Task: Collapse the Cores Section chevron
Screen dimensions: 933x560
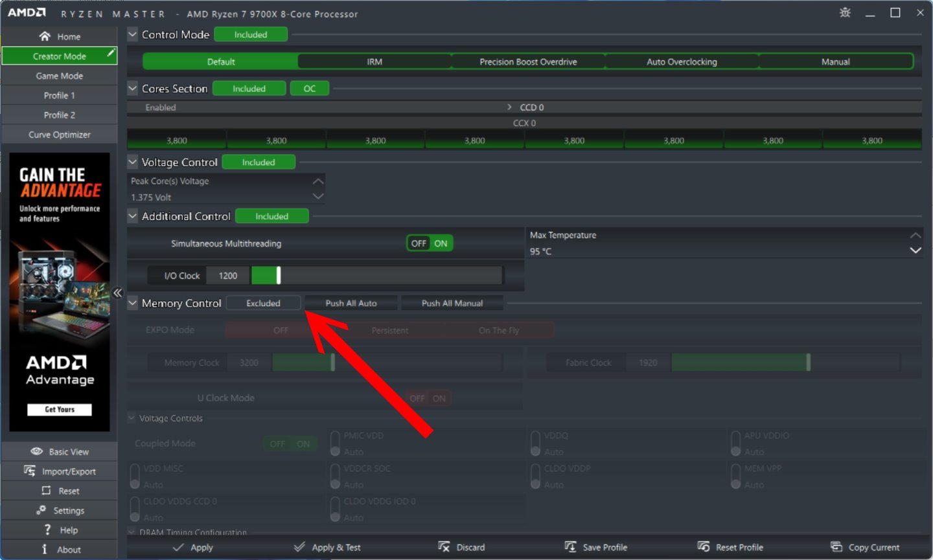Action: pyautogui.click(x=133, y=88)
